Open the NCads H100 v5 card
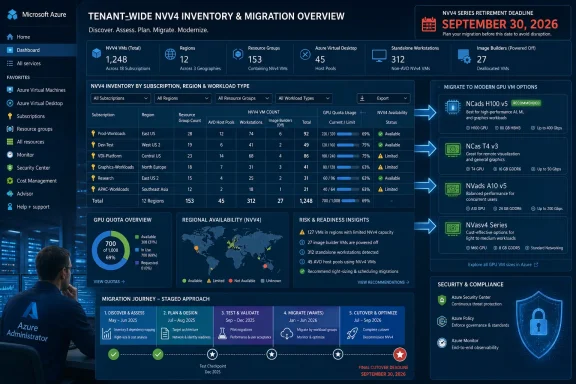576x384 pixels. 503,114
